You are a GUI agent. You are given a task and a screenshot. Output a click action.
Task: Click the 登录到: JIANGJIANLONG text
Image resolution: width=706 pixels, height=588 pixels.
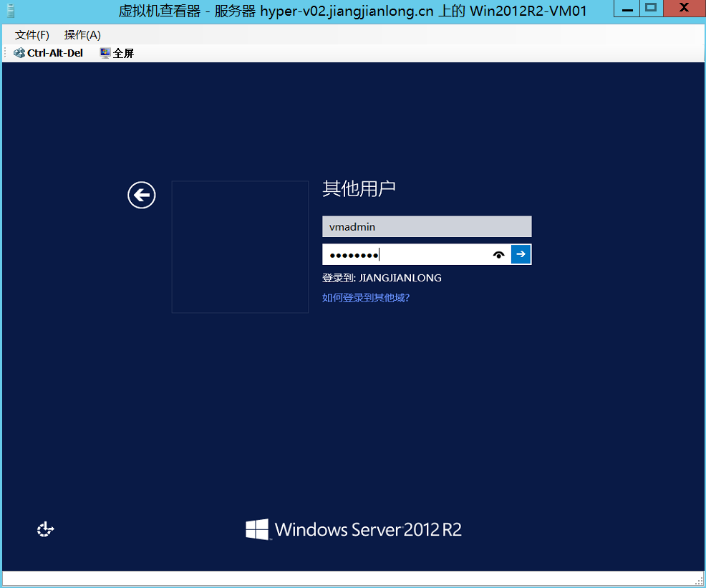click(382, 278)
